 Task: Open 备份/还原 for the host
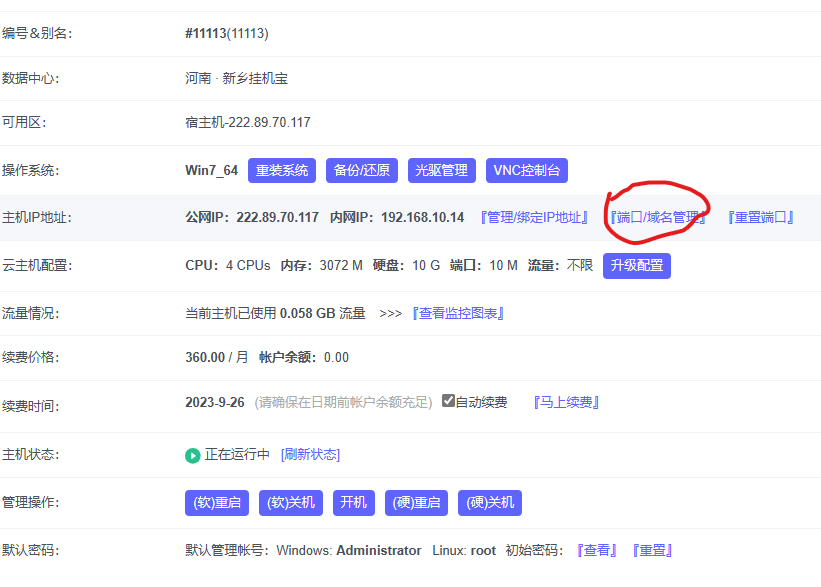(x=362, y=171)
